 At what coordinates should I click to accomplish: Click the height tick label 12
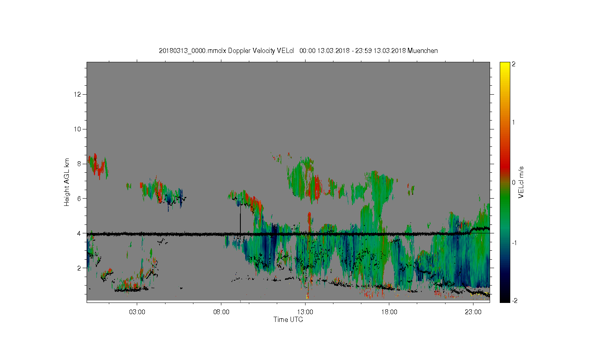(78, 94)
